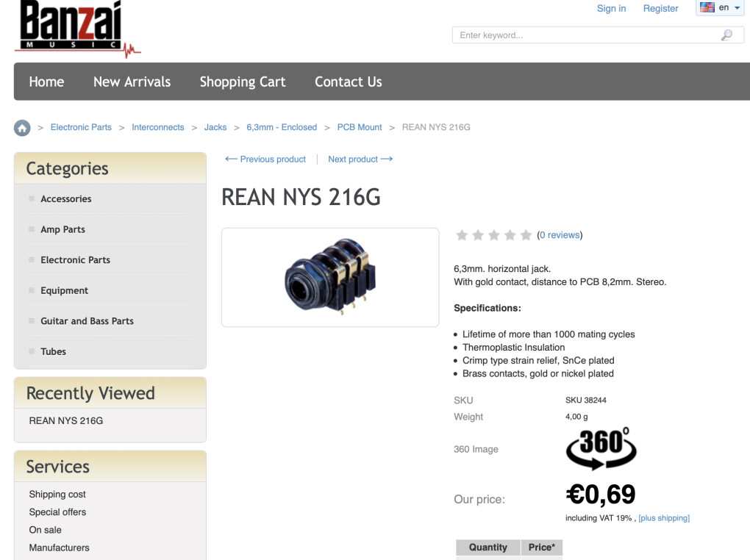
Task: Go to Next product
Action: [x=360, y=159]
